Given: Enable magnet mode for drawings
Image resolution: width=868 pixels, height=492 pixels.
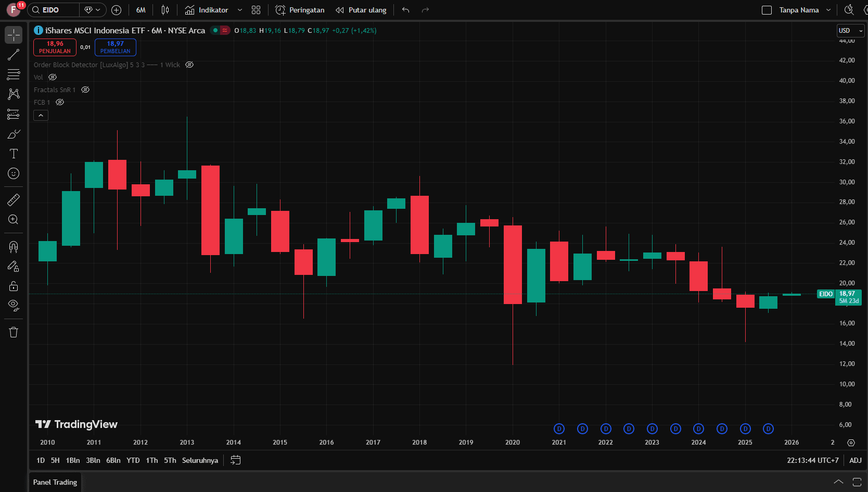Looking at the screenshot, I should 14,246.
